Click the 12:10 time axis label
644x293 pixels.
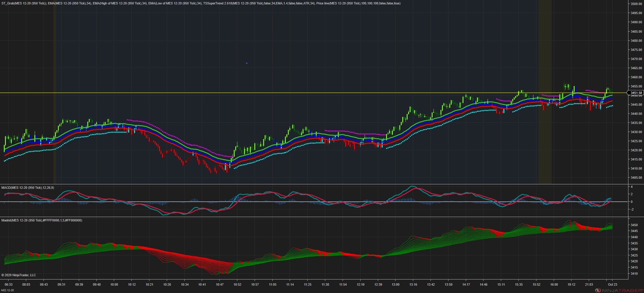(361, 284)
